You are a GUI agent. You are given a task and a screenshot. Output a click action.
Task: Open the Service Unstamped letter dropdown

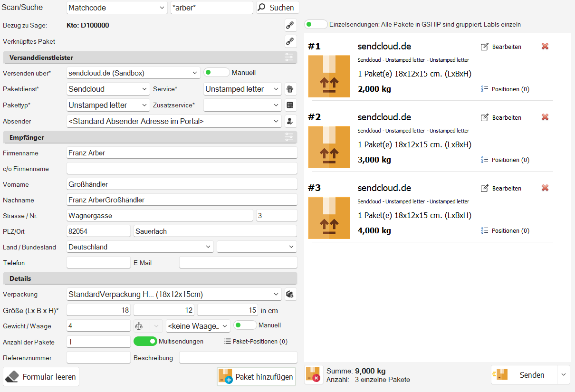243,89
